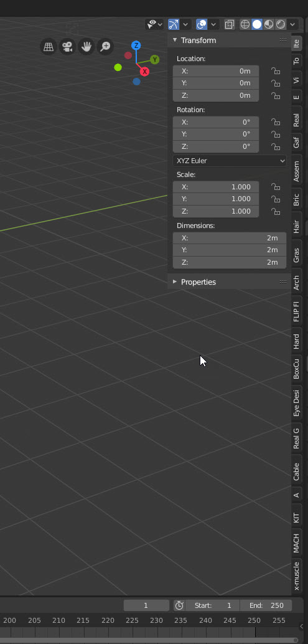Click Location Z field
308x644 pixels.
click(216, 95)
